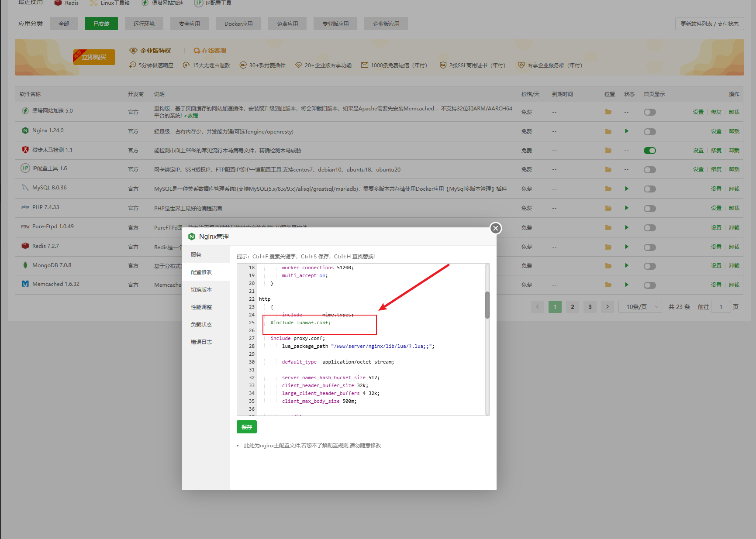
Task: Filter apps by 安全应用 category
Action: tap(190, 24)
